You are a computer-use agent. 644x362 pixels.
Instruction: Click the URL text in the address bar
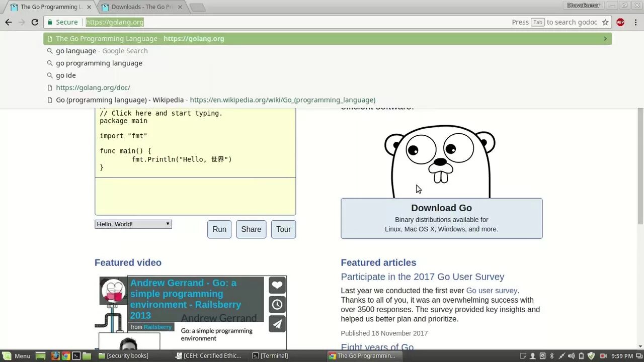pos(115,22)
